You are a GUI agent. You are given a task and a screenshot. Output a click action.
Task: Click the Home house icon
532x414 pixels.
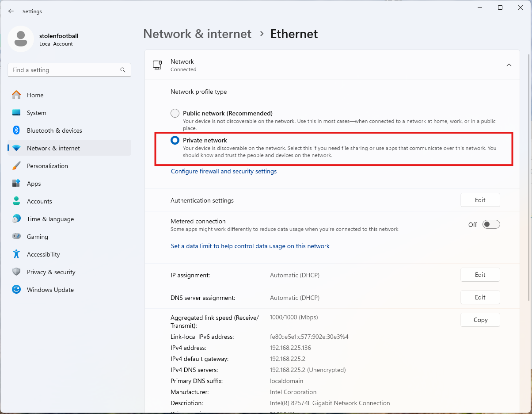point(16,95)
